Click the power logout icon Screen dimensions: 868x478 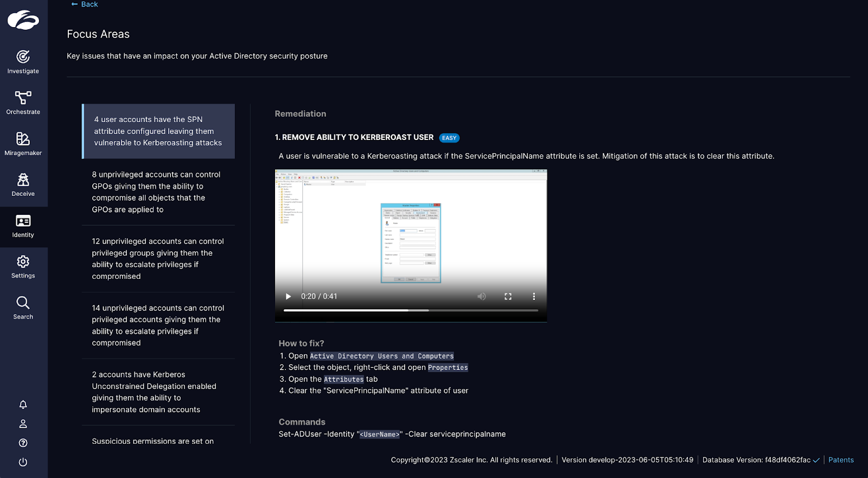point(23,462)
